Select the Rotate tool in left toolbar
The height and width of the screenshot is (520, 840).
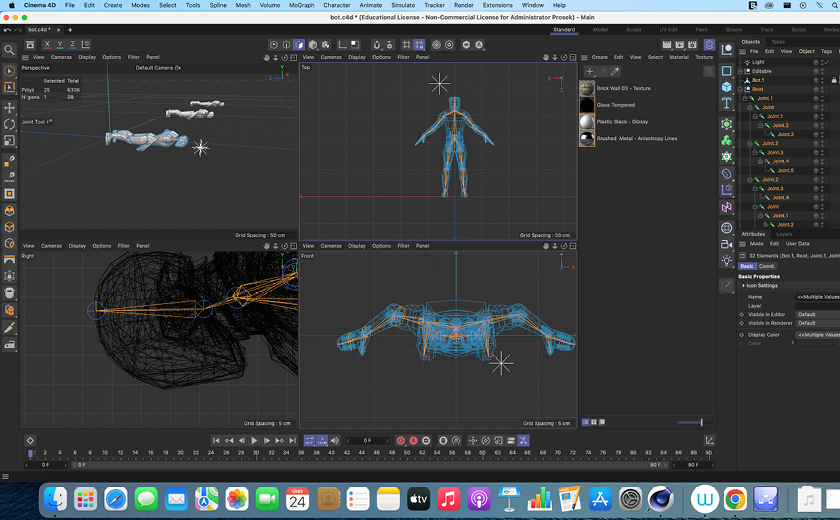pyautogui.click(x=9, y=124)
